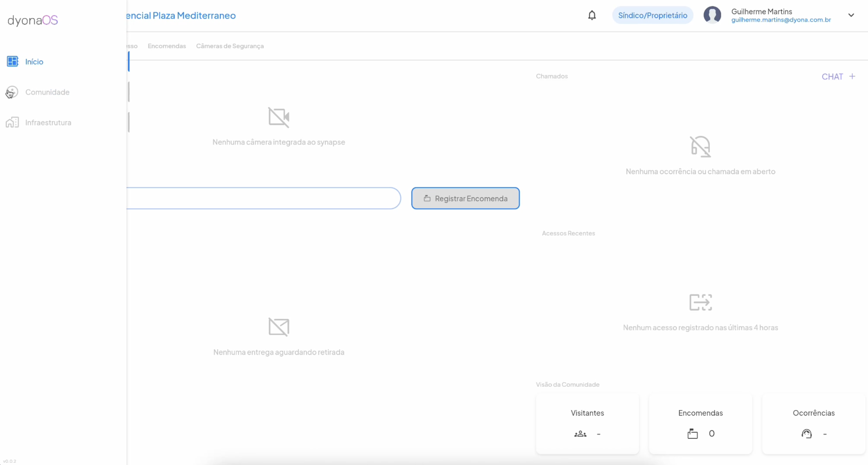Open the Residencial Plaza Mediterraneo title

(x=181, y=16)
